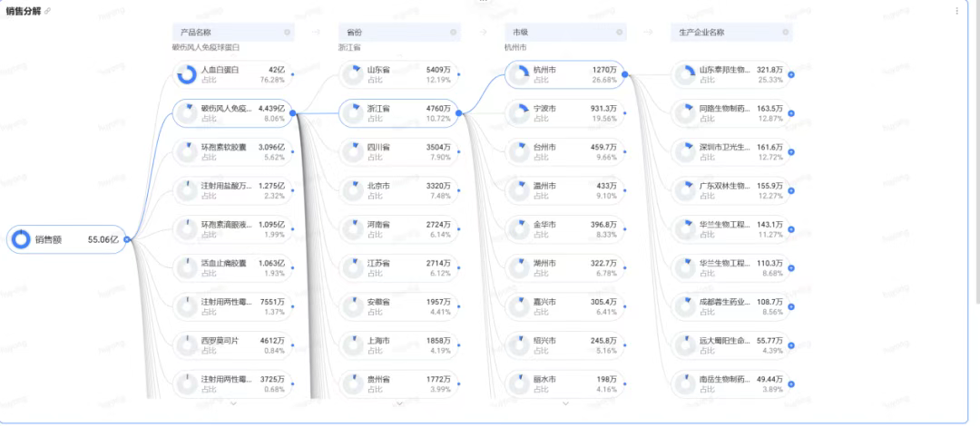
Task: Click the link icon beside 销售分解 title
Action: pyautogui.click(x=47, y=11)
